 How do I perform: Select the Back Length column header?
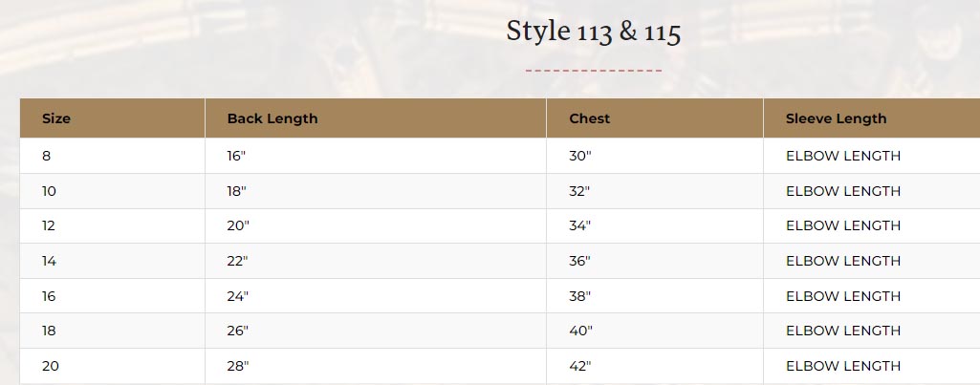pyautogui.click(x=272, y=118)
